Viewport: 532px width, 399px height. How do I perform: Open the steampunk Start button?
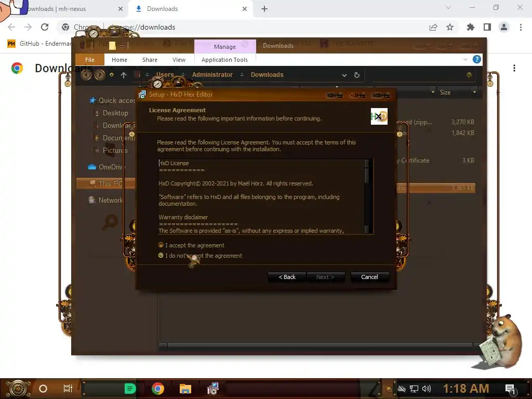(18, 389)
